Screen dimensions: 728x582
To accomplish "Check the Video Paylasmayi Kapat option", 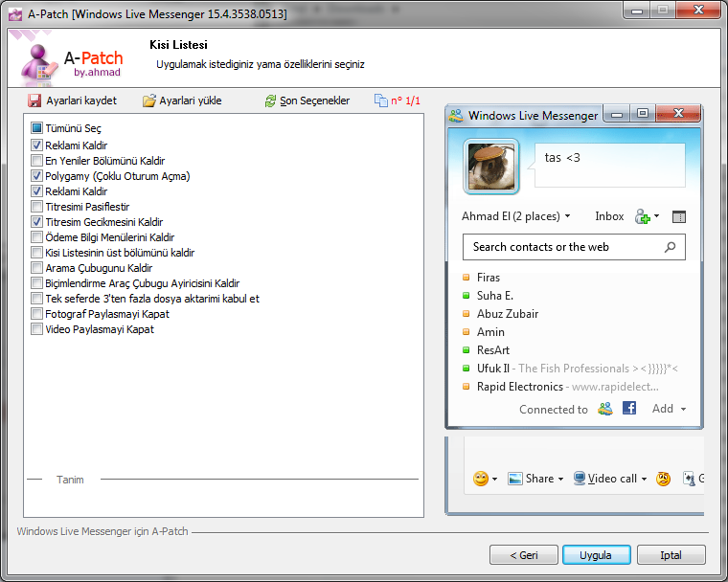I will 37,329.
